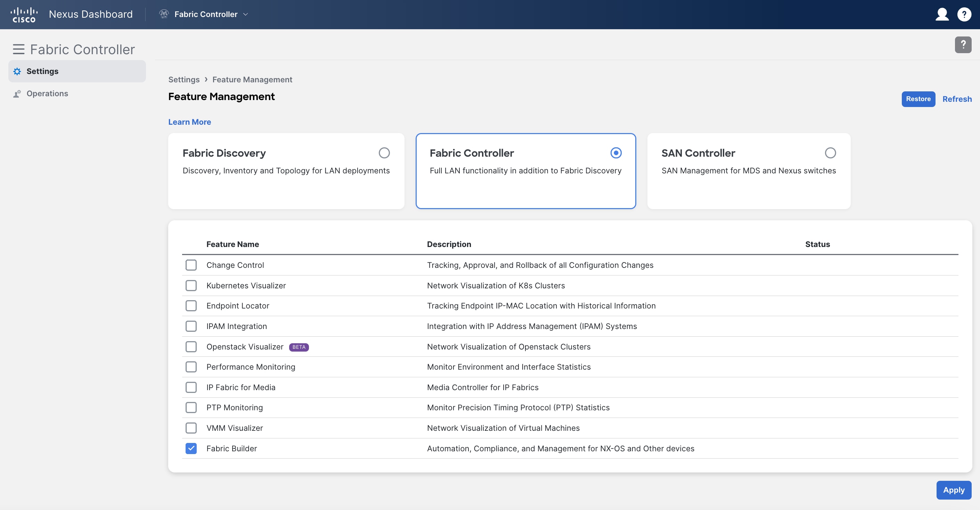Click the Operations sidebar icon
980x510 pixels.
[x=17, y=93]
